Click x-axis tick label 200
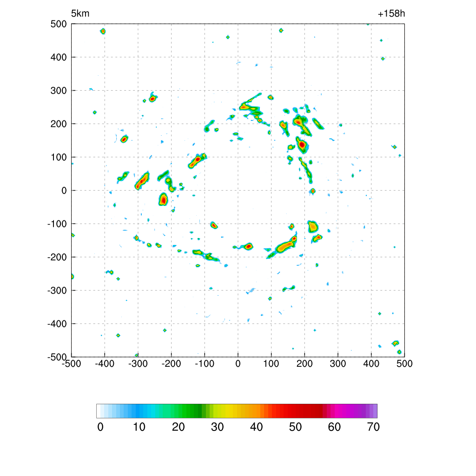The height and width of the screenshot is (476, 476). pyautogui.click(x=304, y=364)
